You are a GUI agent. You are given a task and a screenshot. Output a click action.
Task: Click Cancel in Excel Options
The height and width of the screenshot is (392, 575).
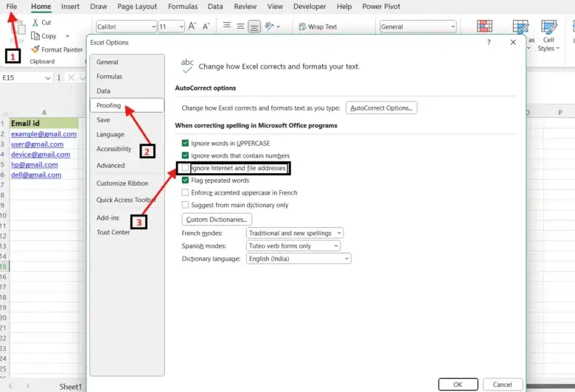tap(503, 385)
